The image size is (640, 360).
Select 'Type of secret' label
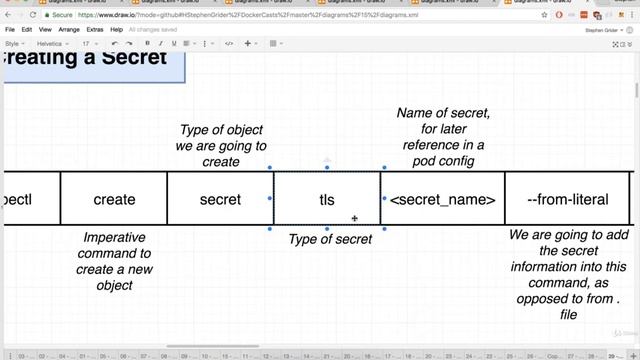pos(330,239)
